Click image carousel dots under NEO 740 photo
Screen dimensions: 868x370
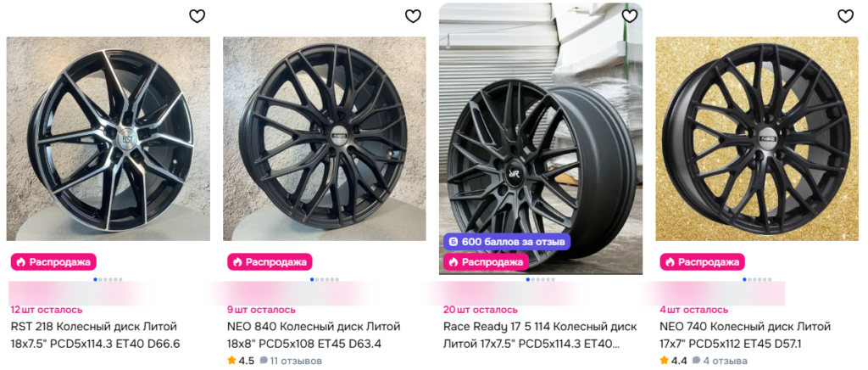coord(756,279)
